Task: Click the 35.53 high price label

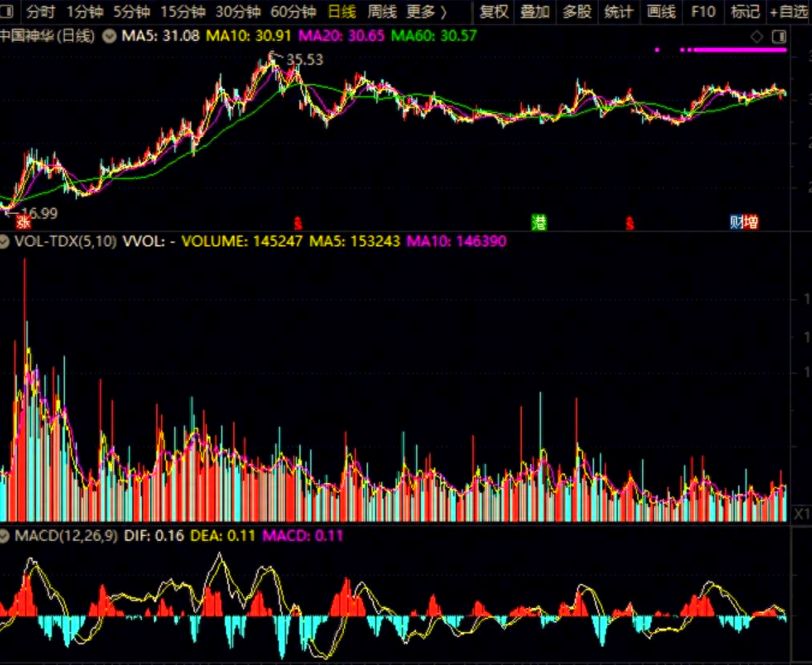Action: 305,60
